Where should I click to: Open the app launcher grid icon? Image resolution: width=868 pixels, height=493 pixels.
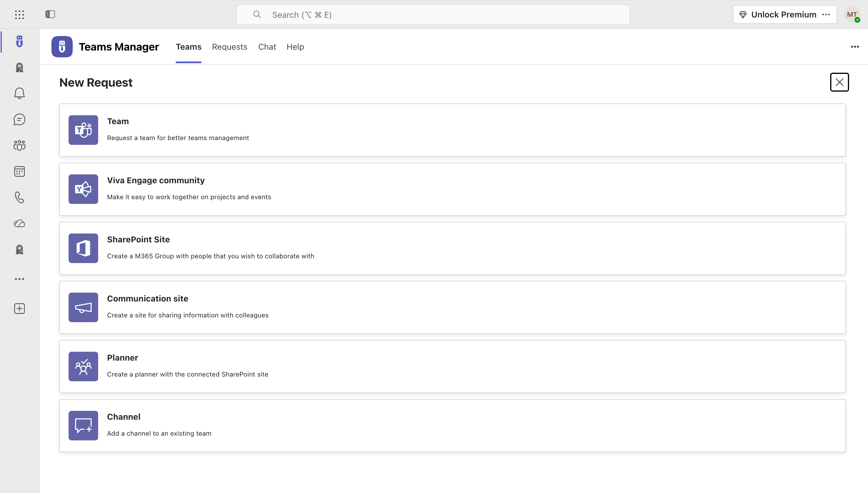tap(19, 14)
